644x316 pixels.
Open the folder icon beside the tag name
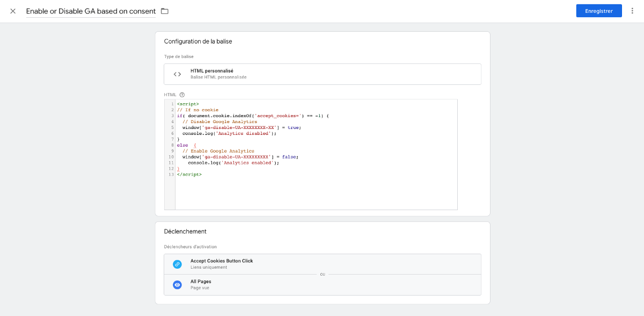tap(165, 11)
